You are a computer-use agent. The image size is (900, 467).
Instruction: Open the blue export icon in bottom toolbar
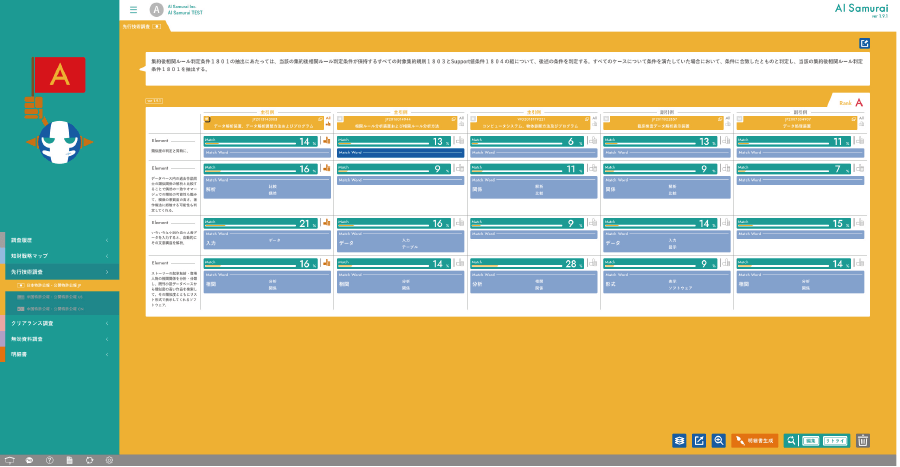(x=699, y=439)
